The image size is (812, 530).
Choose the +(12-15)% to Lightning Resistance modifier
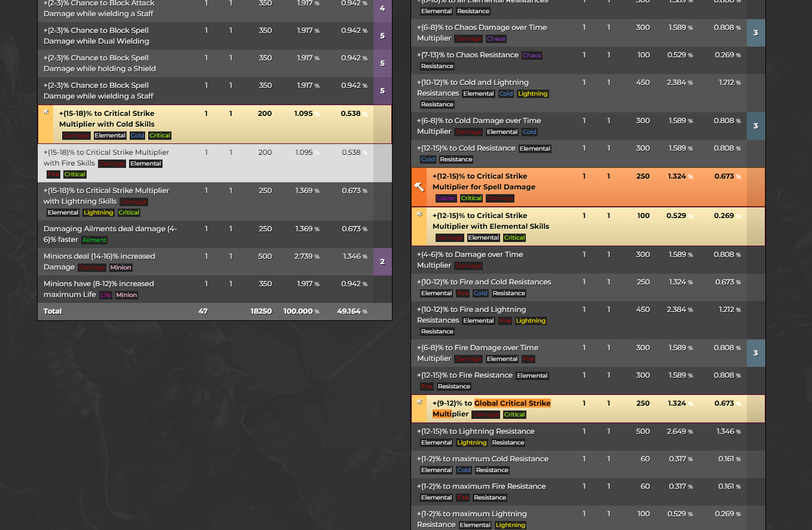click(588, 437)
